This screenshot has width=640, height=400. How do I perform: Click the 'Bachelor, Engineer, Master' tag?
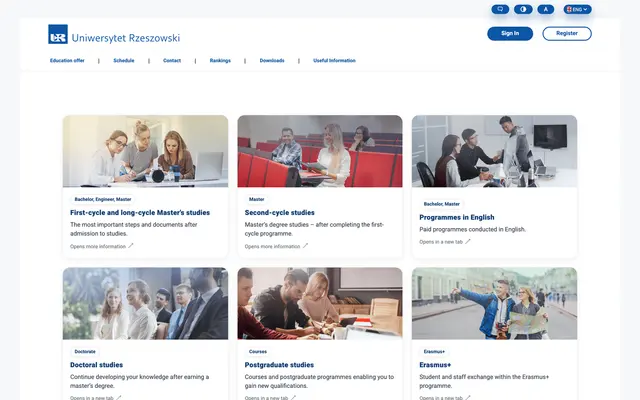click(103, 199)
